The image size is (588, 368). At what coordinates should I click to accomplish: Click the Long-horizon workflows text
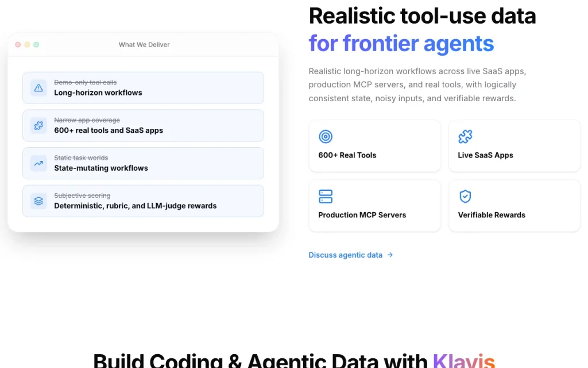98,93
